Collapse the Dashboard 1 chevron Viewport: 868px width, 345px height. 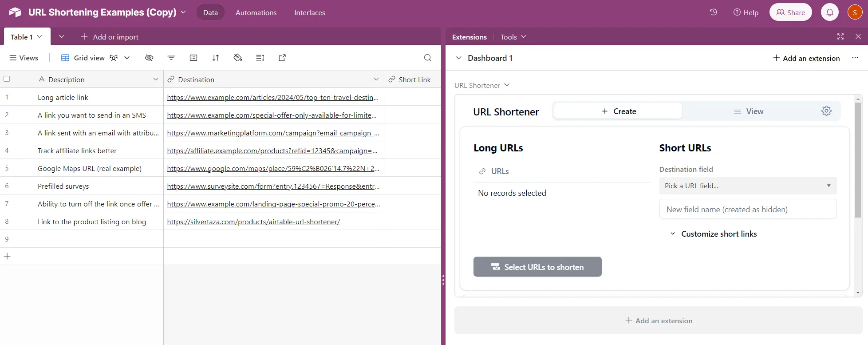click(x=459, y=58)
